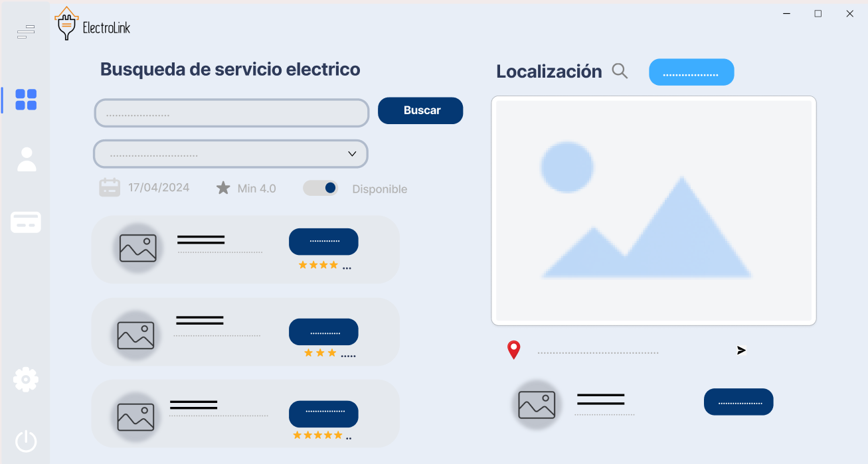Click the five-star rating in third card
The height and width of the screenshot is (464, 868).
317,435
